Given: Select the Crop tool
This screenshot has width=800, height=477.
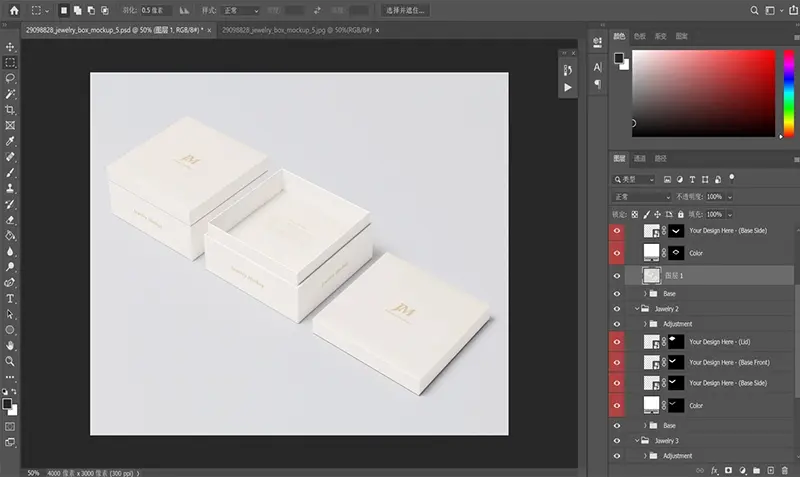Looking at the screenshot, I should pos(10,110).
